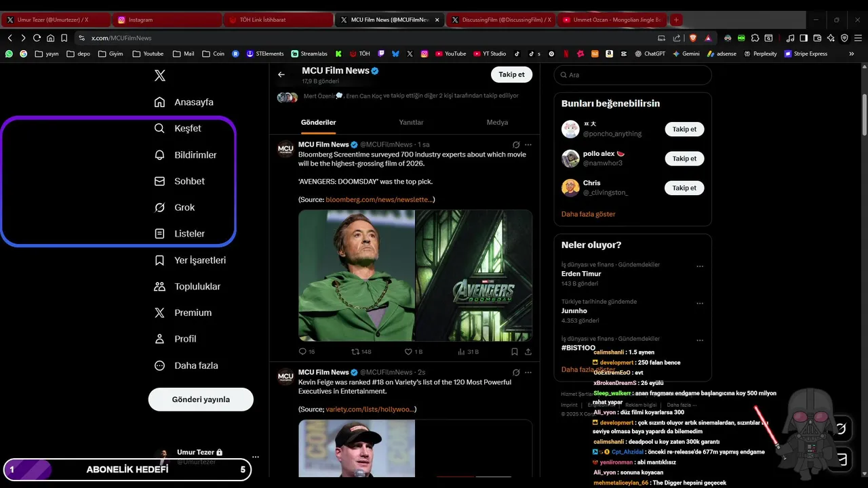Open options for Erden Timur trend

click(700, 266)
